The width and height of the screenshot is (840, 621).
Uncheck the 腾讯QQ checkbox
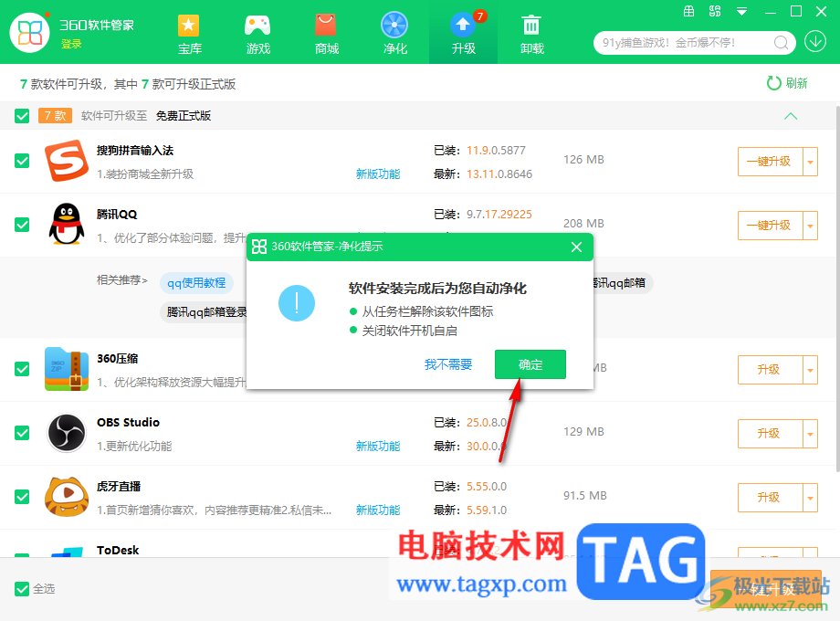point(22,225)
